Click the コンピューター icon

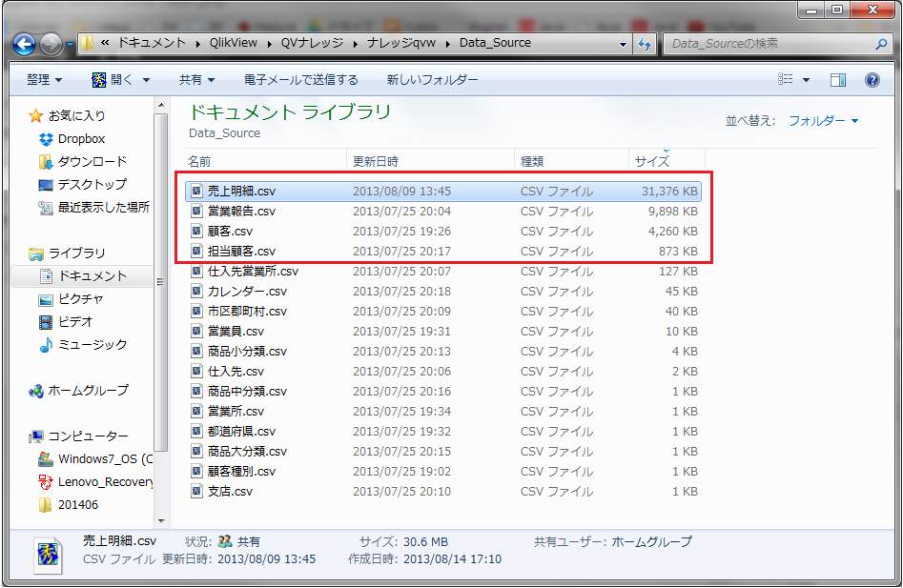click(x=35, y=436)
